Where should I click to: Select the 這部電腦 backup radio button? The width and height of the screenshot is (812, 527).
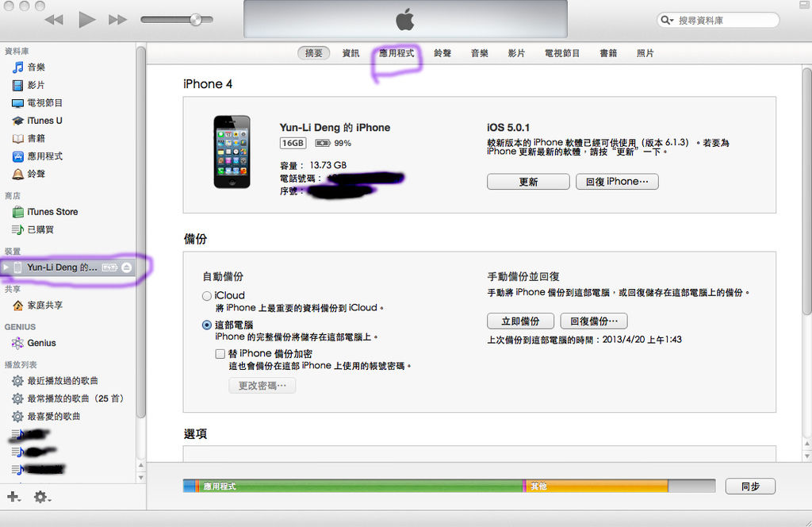(x=207, y=325)
